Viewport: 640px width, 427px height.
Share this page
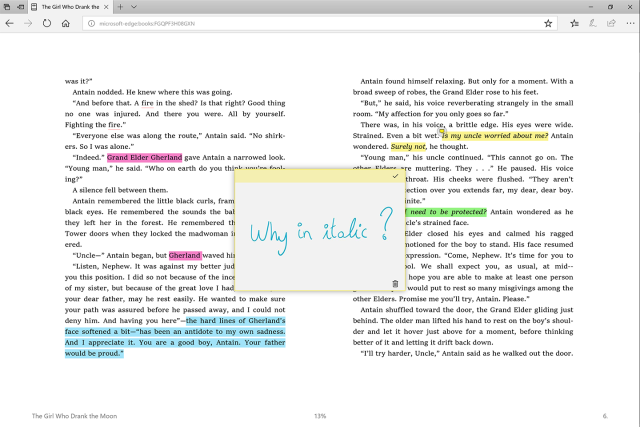click(611, 23)
